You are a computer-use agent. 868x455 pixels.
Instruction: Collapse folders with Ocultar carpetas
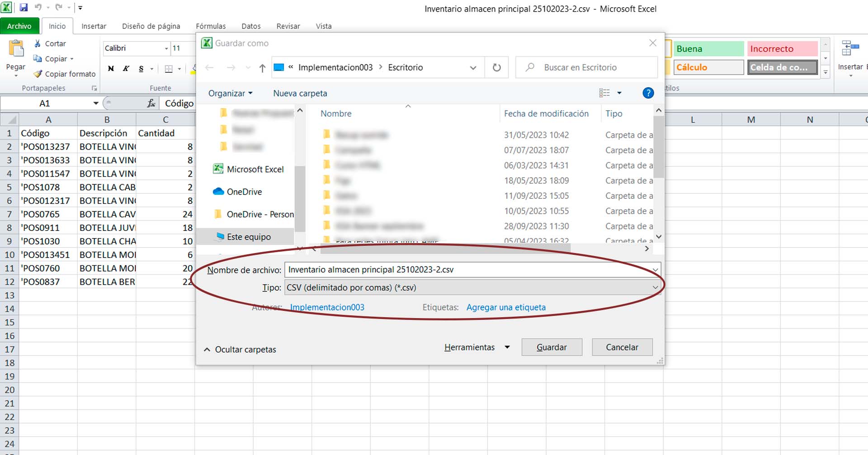pyautogui.click(x=240, y=349)
